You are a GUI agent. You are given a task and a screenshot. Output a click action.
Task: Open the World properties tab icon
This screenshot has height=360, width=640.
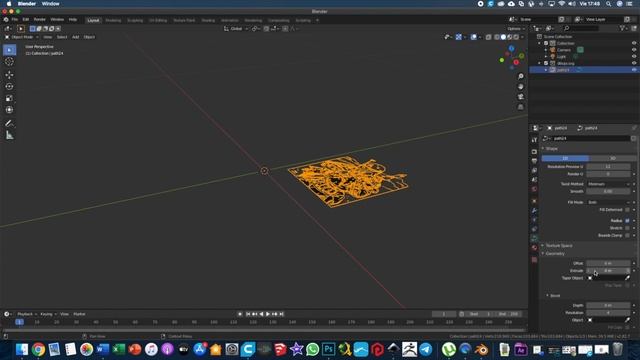click(x=534, y=189)
